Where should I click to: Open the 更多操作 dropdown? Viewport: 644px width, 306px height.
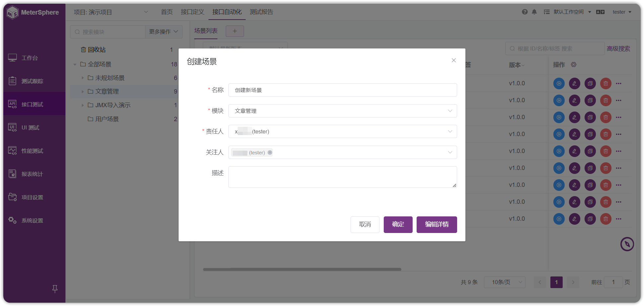tap(164, 32)
